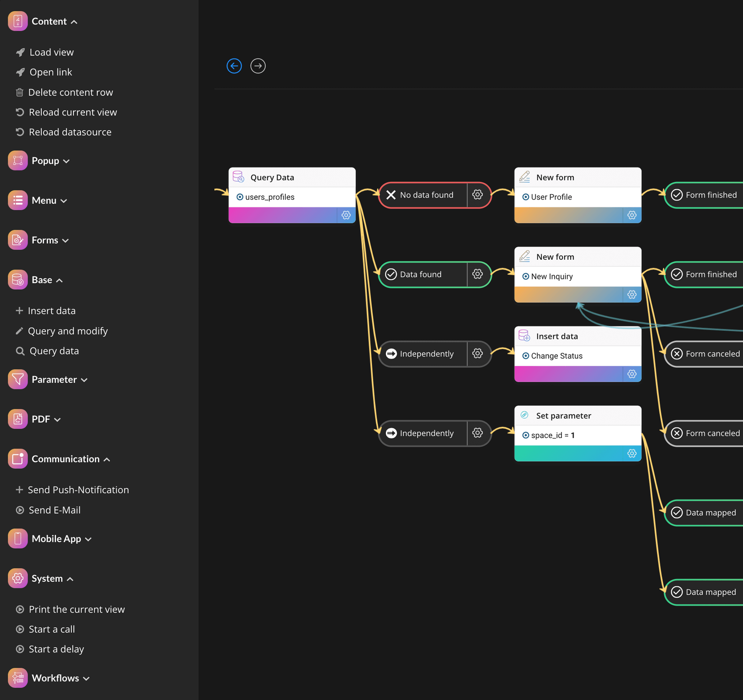743x700 pixels.
Task: Click the space_id = 1 parameter entry
Action: tap(548, 435)
